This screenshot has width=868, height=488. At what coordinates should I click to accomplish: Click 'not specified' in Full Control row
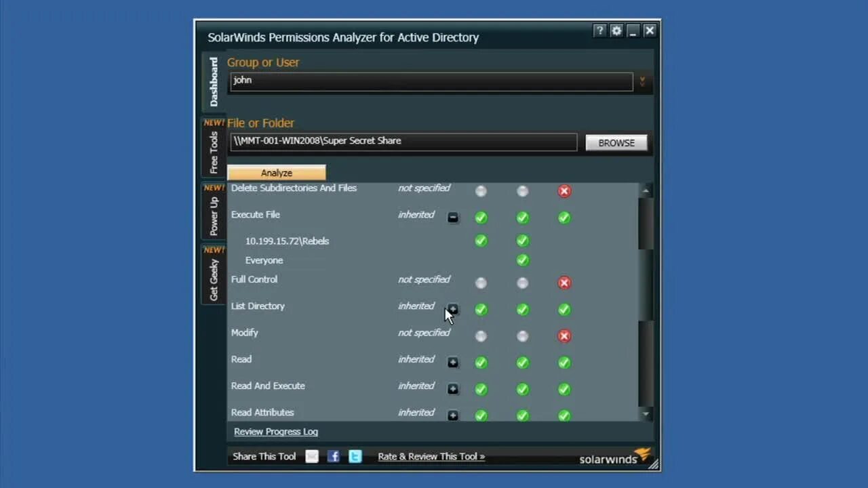pyautogui.click(x=424, y=279)
